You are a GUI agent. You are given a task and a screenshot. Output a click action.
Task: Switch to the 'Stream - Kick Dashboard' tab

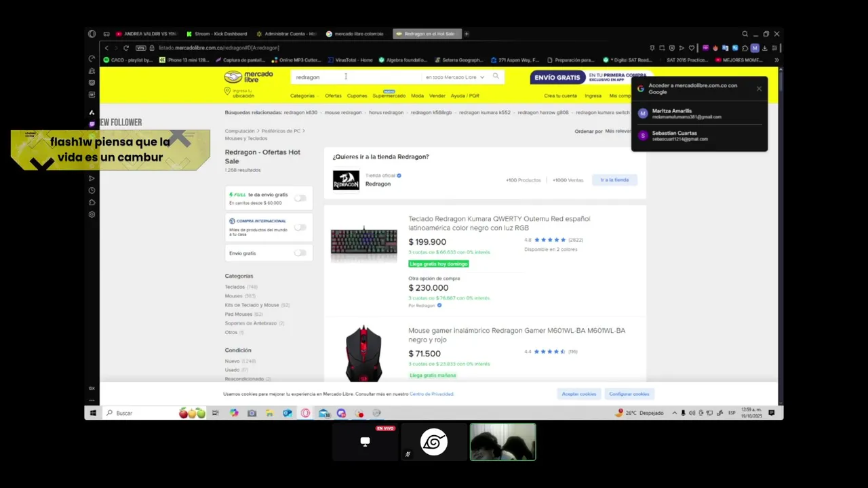coord(217,34)
